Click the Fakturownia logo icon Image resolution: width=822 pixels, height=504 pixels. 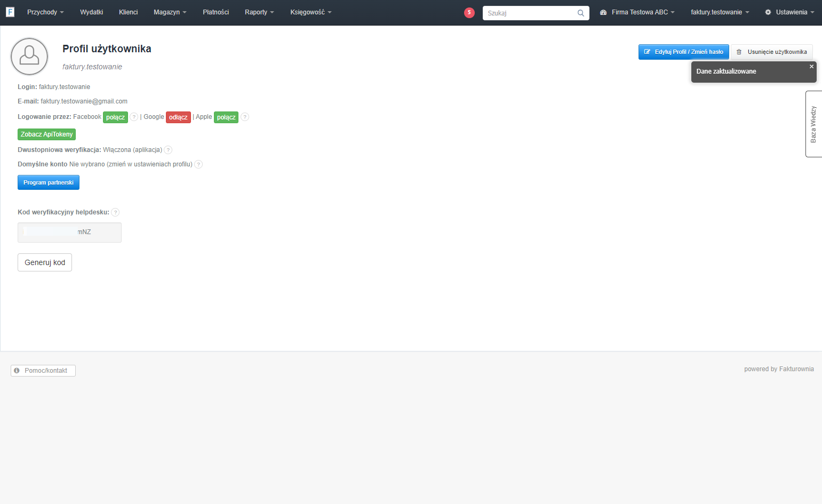point(10,12)
